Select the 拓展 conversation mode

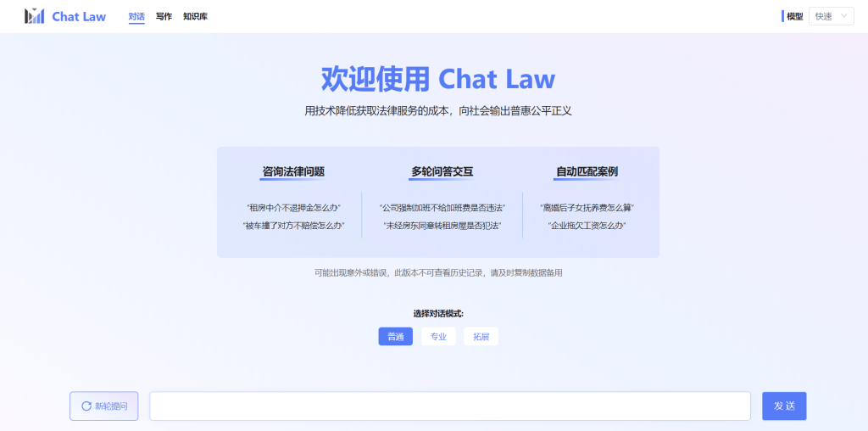481,337
